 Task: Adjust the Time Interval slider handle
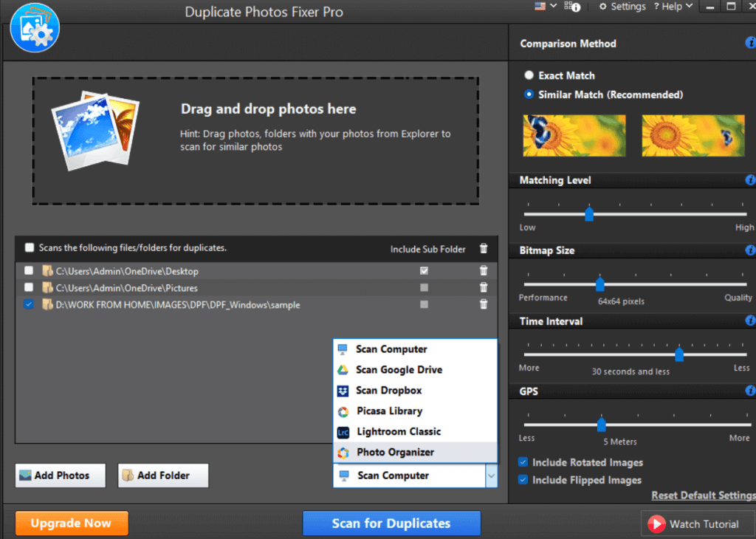[679, 354]
